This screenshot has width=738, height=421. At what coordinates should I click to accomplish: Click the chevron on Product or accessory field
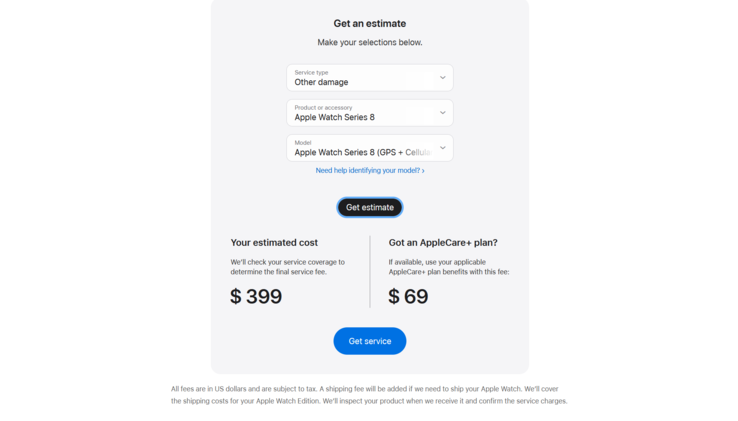tap(442, 113)
